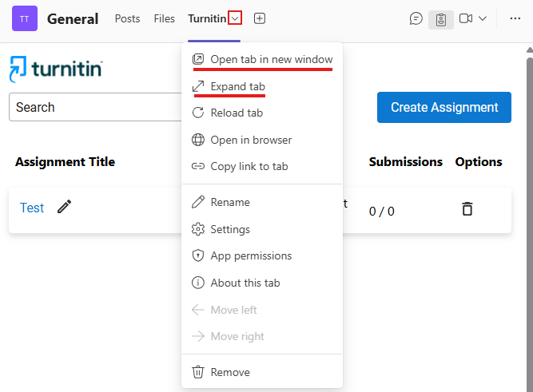Select the Turnitin tab label

(207, 18)
